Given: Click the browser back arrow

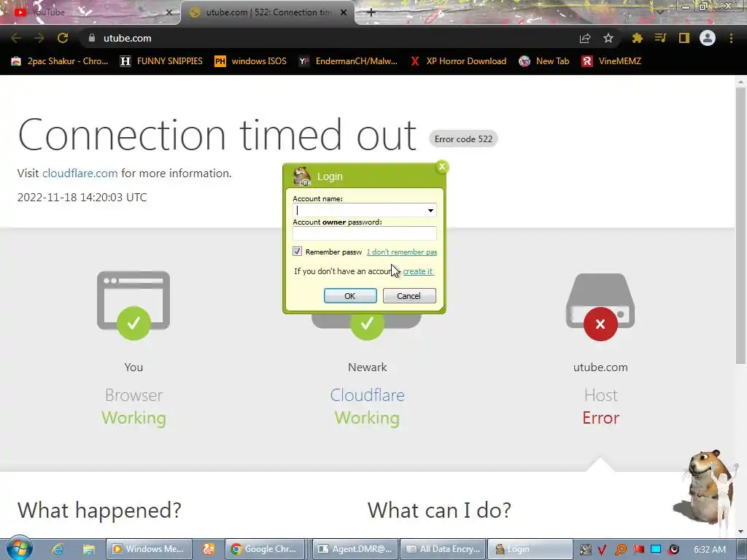Looking at the screenshot, I should click(16, 38).
